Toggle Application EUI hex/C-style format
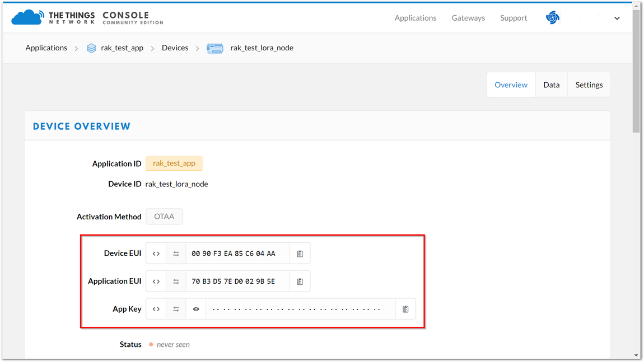The width and height of the screenshot is (644, 362). click(156, 281)
